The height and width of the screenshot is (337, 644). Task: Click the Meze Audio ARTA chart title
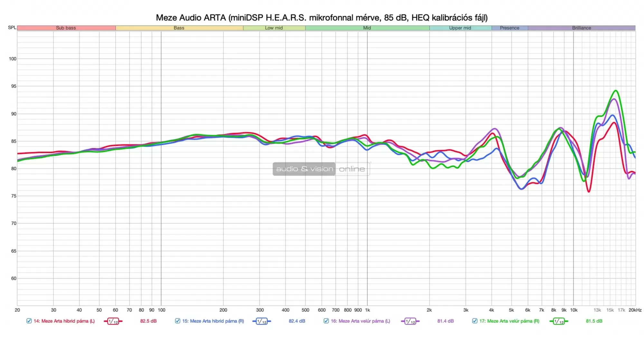click(x=322, y=17)
